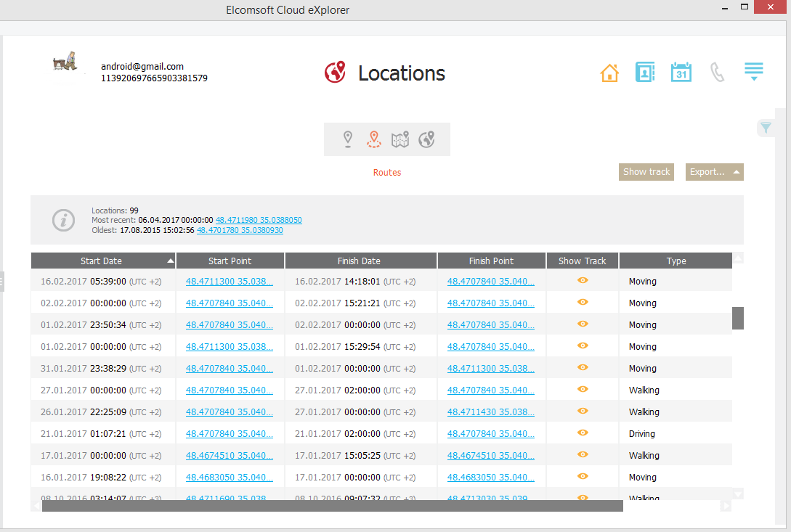
Task: Open most recent location 48.4711980 35.0388050
Action: (259, 221)
